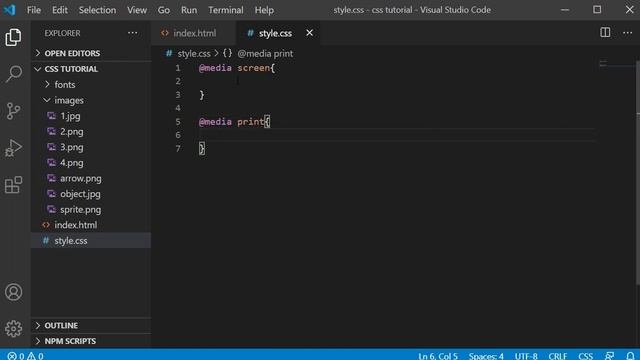Screen dimensions: 640x360
Task: Open the Selection menu
Action: (x=97, y=10)
